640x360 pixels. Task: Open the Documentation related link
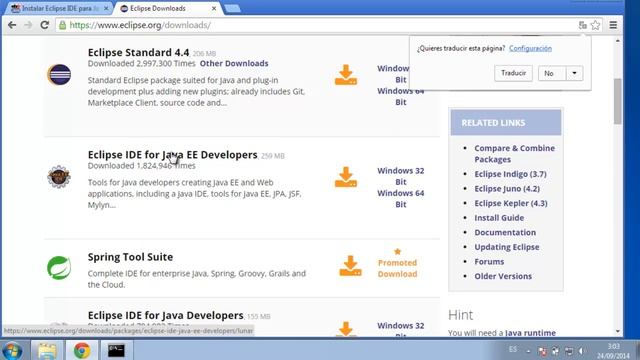click(x=505, y=232)
